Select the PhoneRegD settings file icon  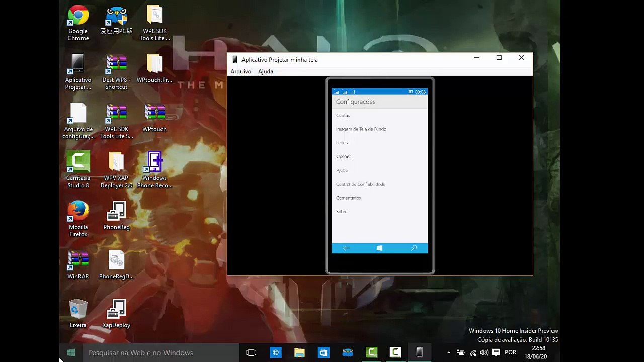pos(116,265)
